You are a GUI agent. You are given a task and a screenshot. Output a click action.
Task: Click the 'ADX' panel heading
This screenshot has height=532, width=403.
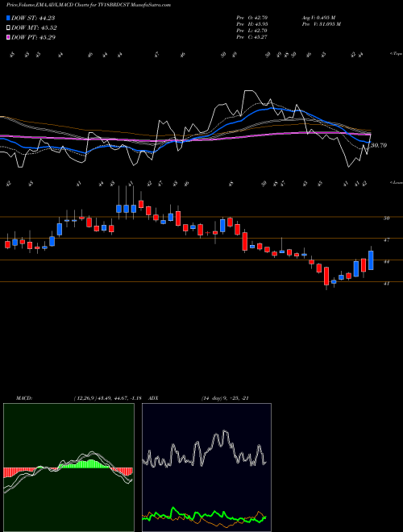153,398
